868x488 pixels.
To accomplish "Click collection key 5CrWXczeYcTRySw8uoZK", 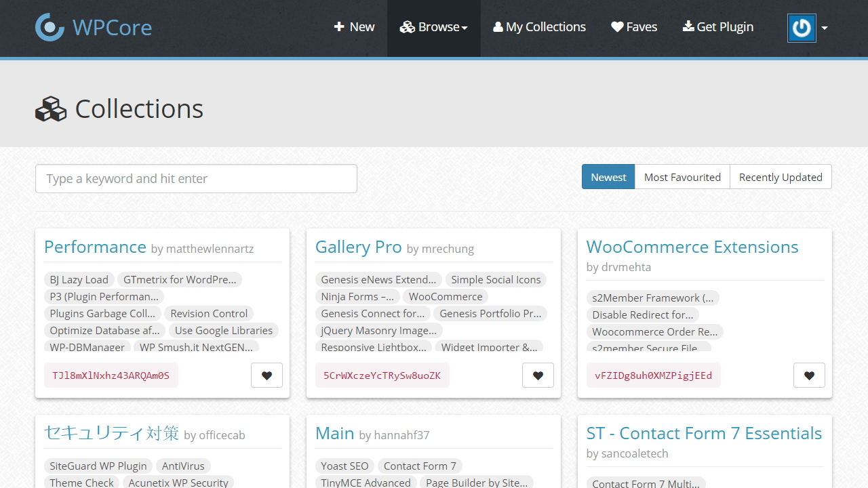I will tap(382, 375).
